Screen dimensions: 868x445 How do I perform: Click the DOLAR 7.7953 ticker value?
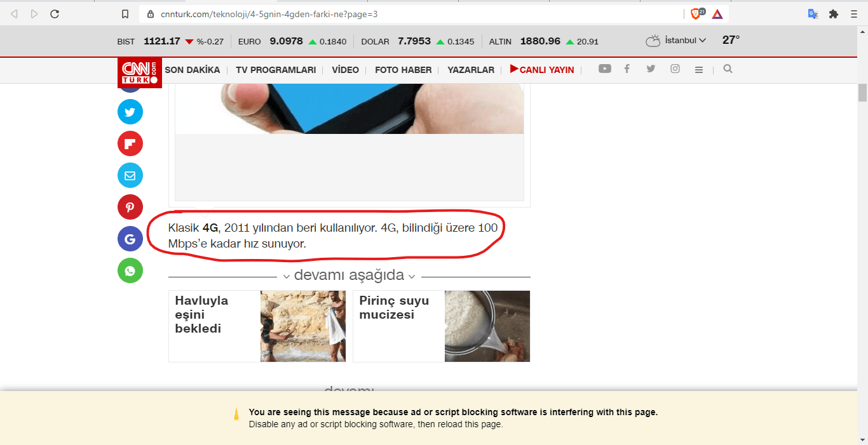click(414, 41)
